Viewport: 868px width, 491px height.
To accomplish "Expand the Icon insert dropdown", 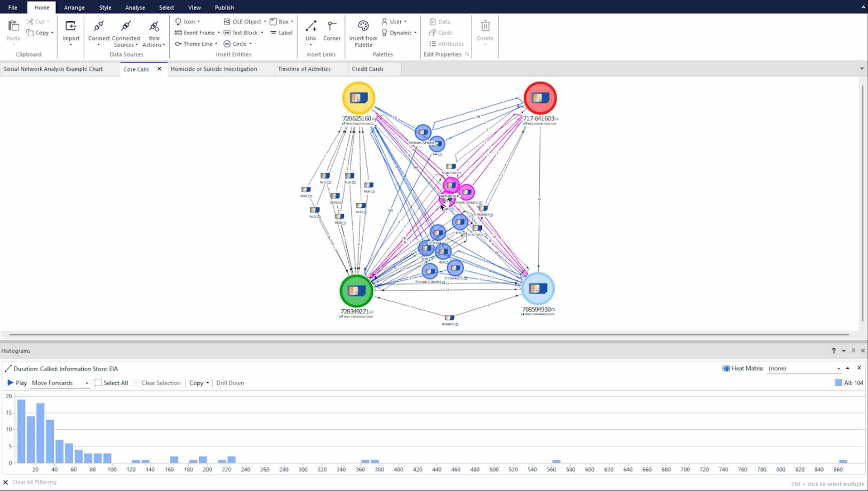I will click(x=197, y=21).
